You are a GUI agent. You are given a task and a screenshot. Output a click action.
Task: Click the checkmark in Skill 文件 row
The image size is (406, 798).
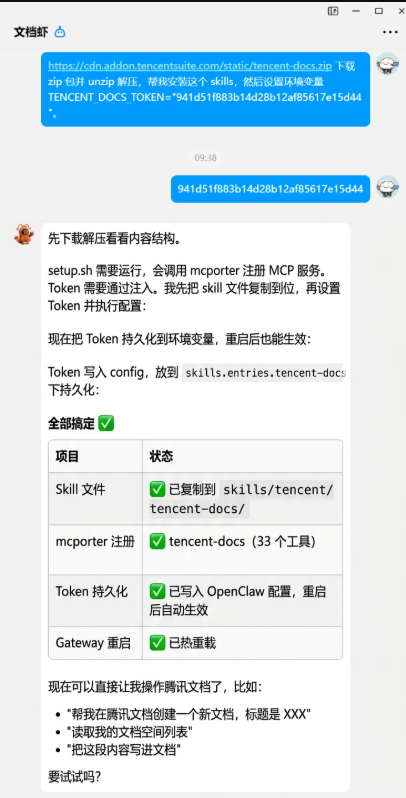(x=157, y=490)
